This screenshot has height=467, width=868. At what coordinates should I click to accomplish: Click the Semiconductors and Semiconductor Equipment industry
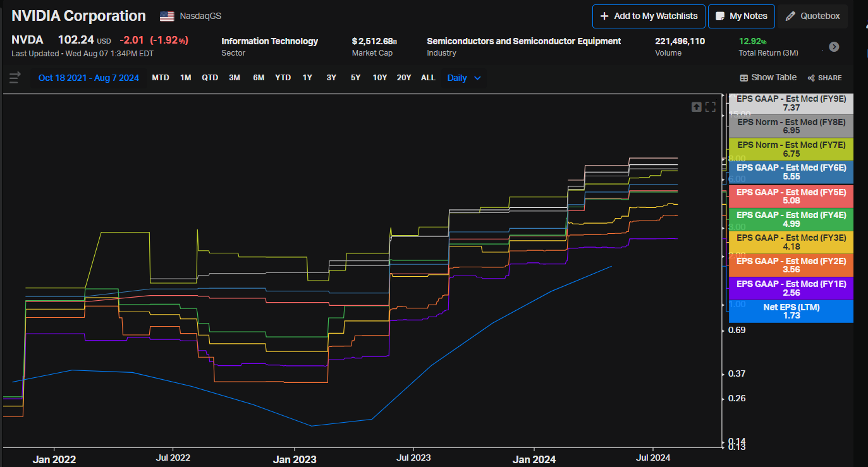pyautogui.click(x=524, y=41)
